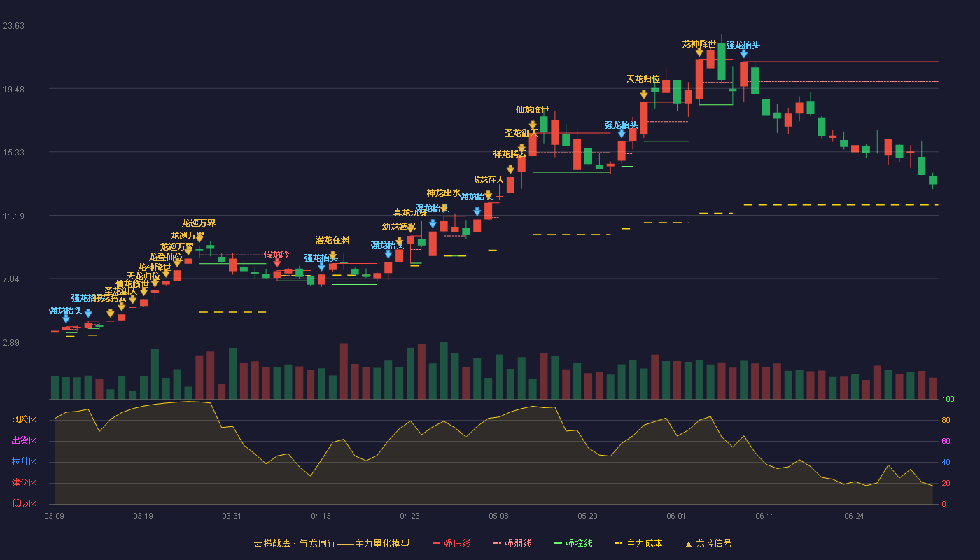
Task: Click the red line icon beside 强压线
Action: pyautogui.click(x=437, y=544)
